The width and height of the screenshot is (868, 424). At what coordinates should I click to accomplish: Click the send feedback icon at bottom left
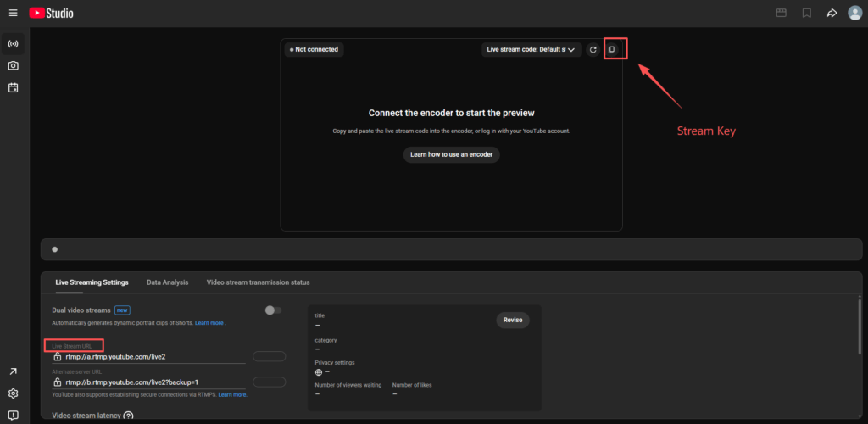[14, 415]
